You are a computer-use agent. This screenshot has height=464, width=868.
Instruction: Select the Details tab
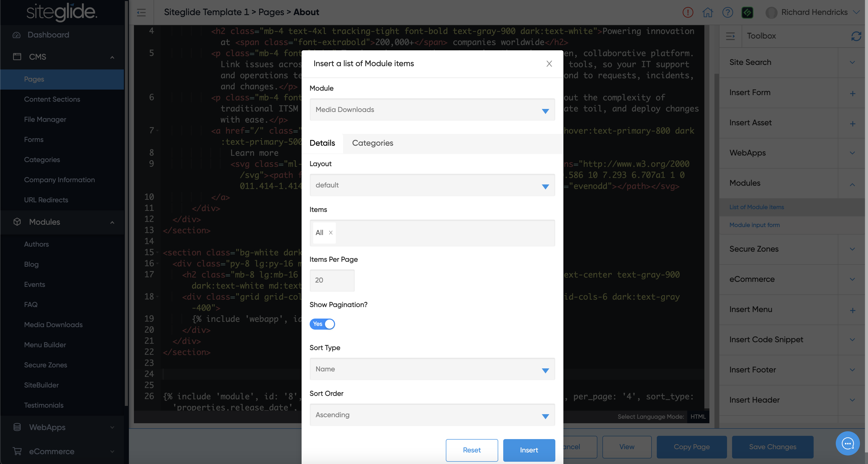click(322, 143)
